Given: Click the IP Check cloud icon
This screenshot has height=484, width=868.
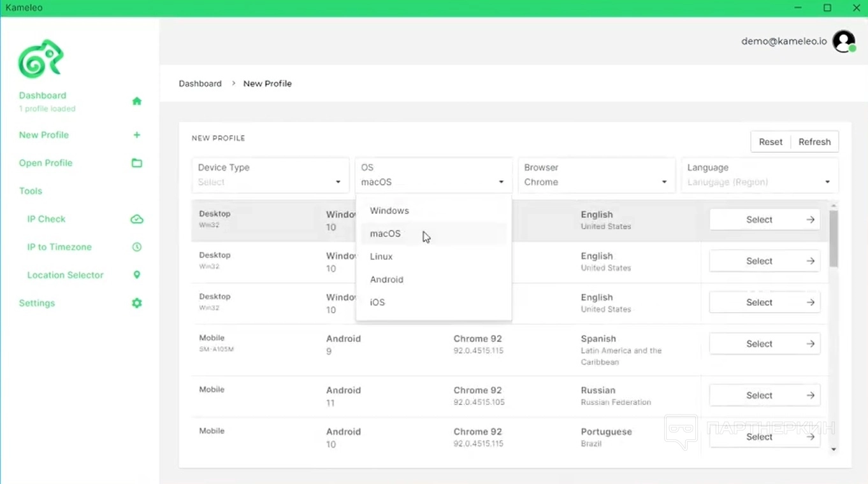Looking at the screenshot, I should coord(136,219).
